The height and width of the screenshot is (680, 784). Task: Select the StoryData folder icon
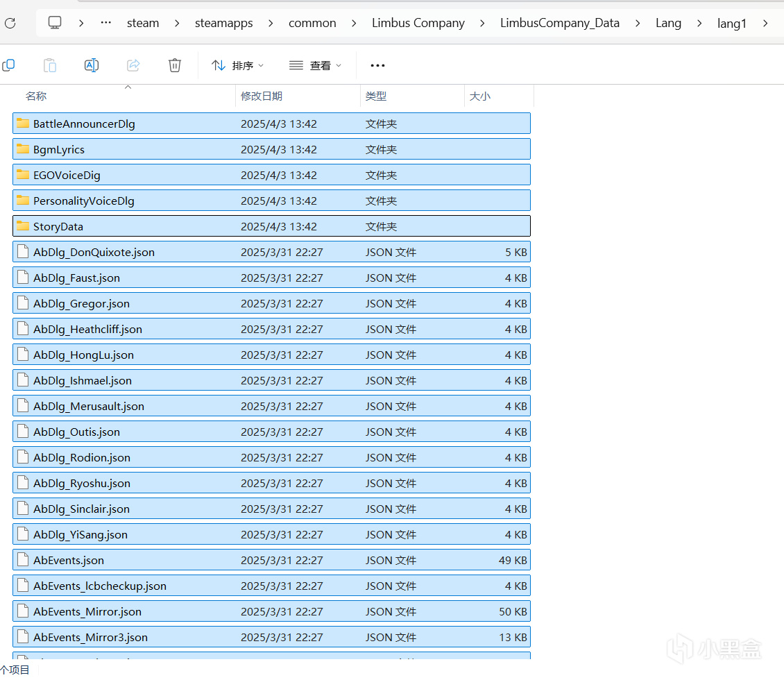click(x=22, y=226)
